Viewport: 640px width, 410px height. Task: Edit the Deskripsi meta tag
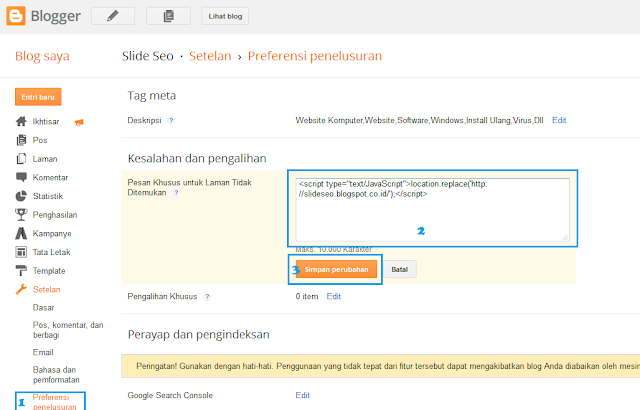[x=559, y=120]
